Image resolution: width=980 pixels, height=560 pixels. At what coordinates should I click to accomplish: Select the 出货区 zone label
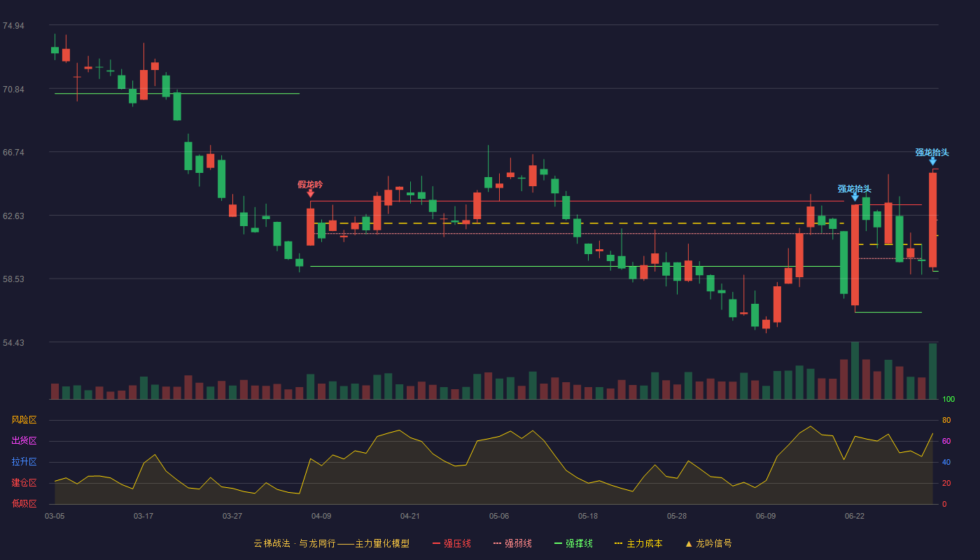point(24,441)
